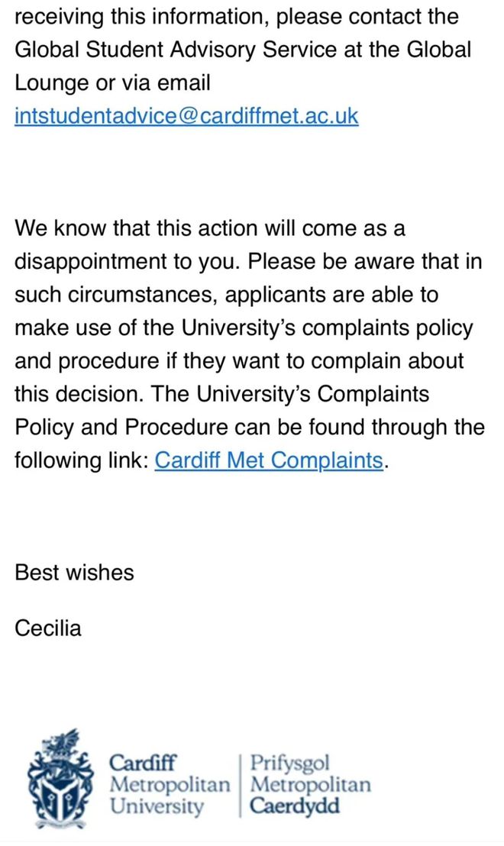Click the word "disappointment" in the paragraph
Image resolution: width=504 pixels, height=846 pixels.
91,262
